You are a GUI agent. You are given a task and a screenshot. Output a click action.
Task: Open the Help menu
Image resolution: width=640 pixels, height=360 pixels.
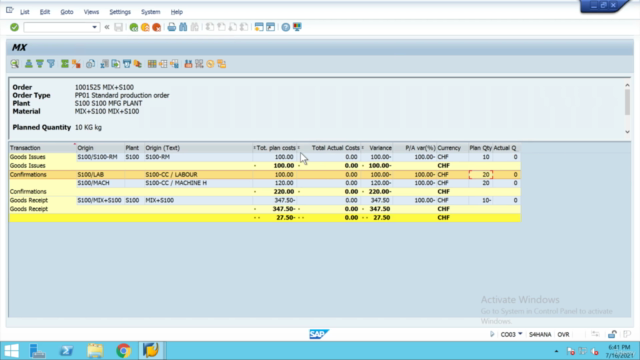click(176, 12)
